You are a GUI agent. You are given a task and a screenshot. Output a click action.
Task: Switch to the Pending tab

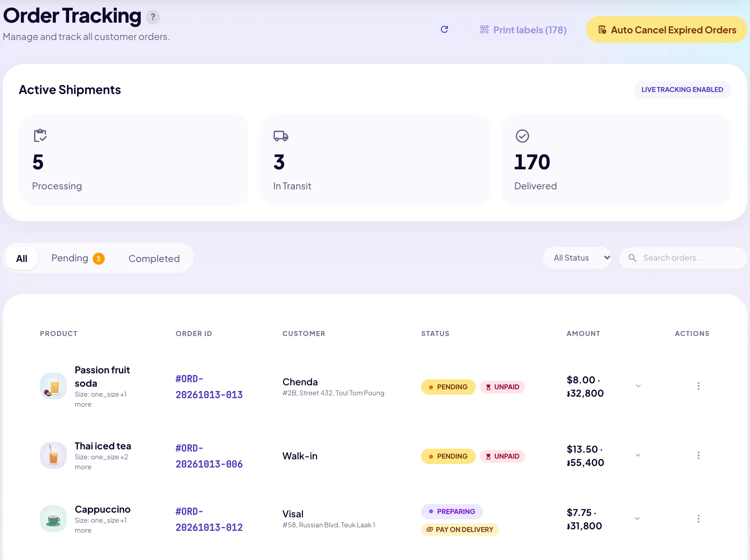(x=78, y=258)
